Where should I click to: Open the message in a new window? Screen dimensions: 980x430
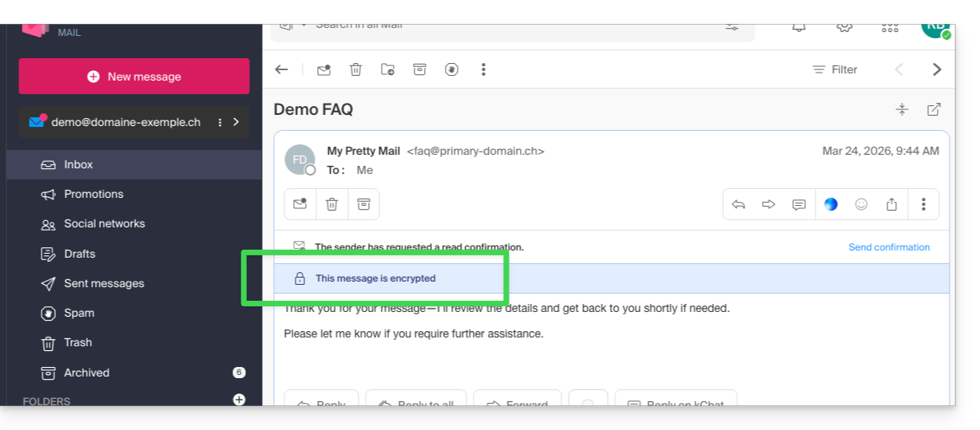[934, 109]
